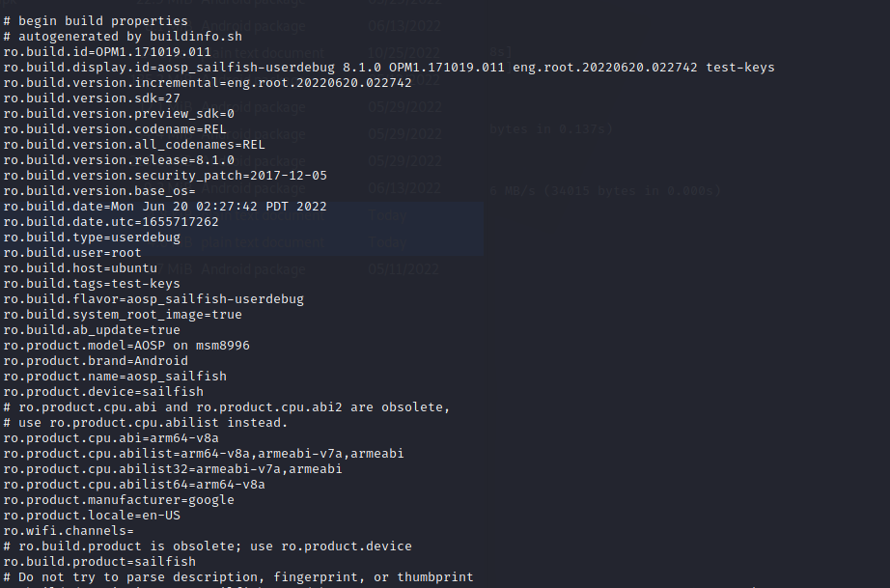Click the security_patch=2017-12-05 line

click(165, 175)
